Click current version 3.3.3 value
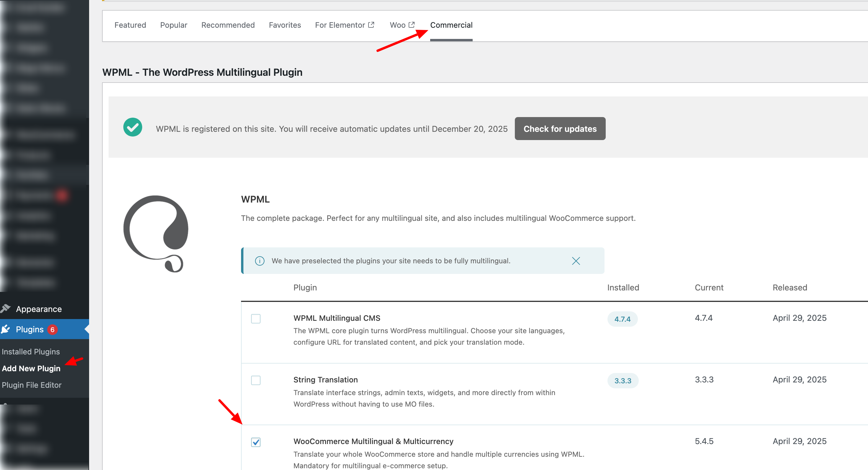Image resolution: width=868 pixels, height=470 pixels. pos(704,379)
